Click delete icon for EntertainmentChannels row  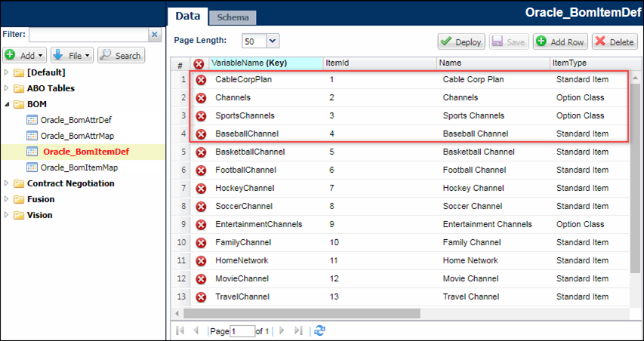[200, 225]
